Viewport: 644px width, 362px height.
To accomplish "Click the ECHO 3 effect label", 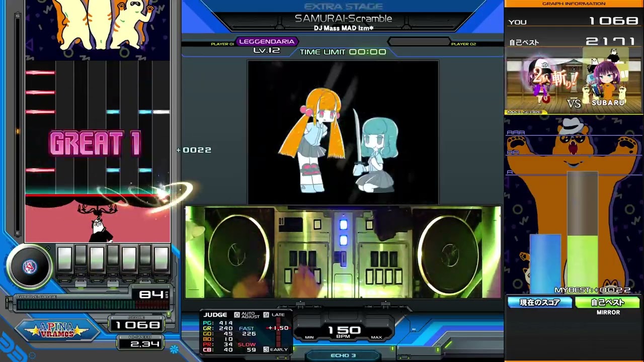I will [343, 355].
